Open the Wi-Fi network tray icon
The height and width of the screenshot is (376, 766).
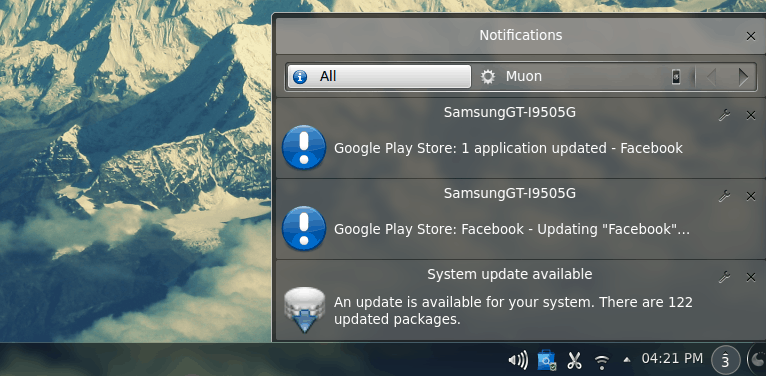tap(602, 362)
